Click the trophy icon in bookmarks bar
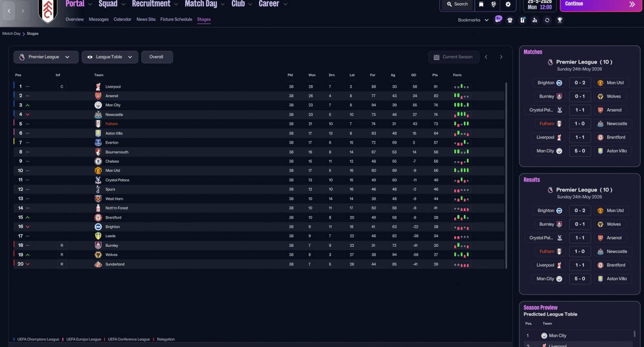Viewport: 644px width, 347px height. point(559,20)
